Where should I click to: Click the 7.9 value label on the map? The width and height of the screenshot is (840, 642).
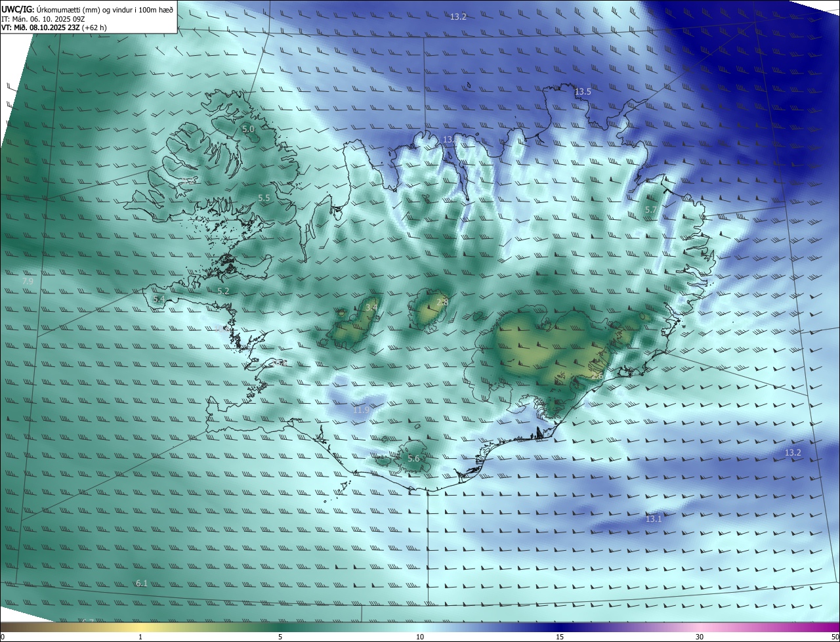(x=28, y=282)
